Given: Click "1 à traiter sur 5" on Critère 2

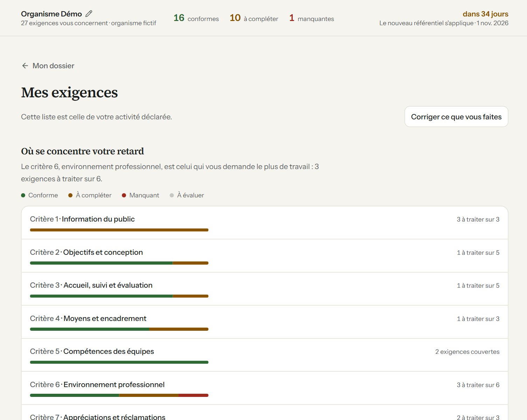Looking at the screenshot, I should [478, 253].
